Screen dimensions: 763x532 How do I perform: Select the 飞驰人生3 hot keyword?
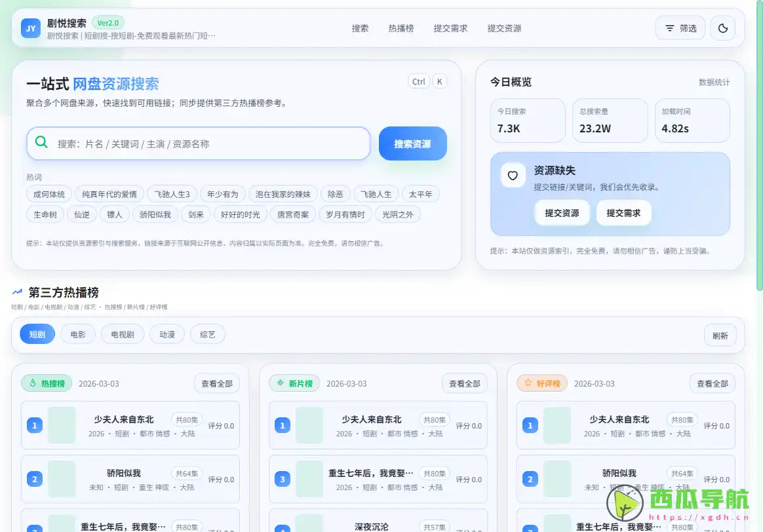coord(172,193)
